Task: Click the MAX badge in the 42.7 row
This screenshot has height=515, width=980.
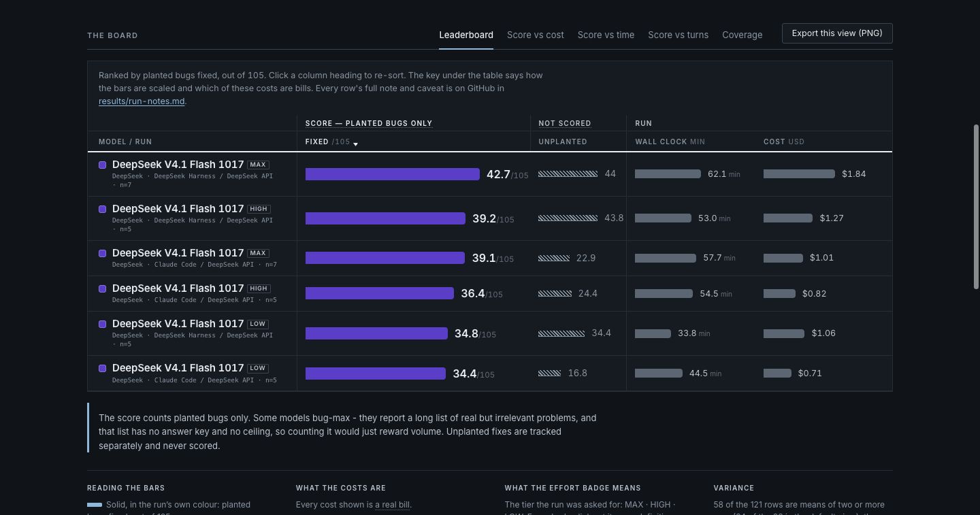Action: [x=258, y=165]
